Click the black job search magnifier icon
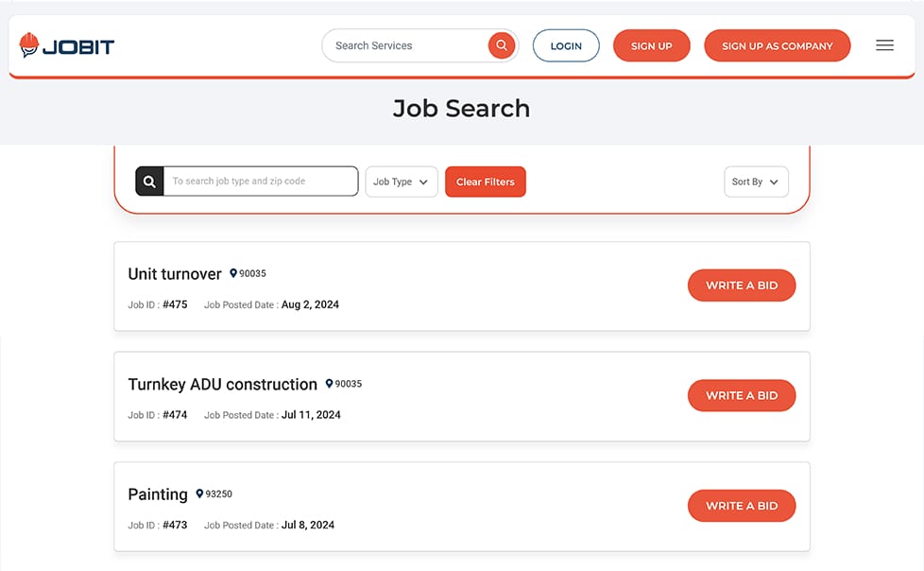The width and height of the screenshot is (924, 571). pos(149,182)
